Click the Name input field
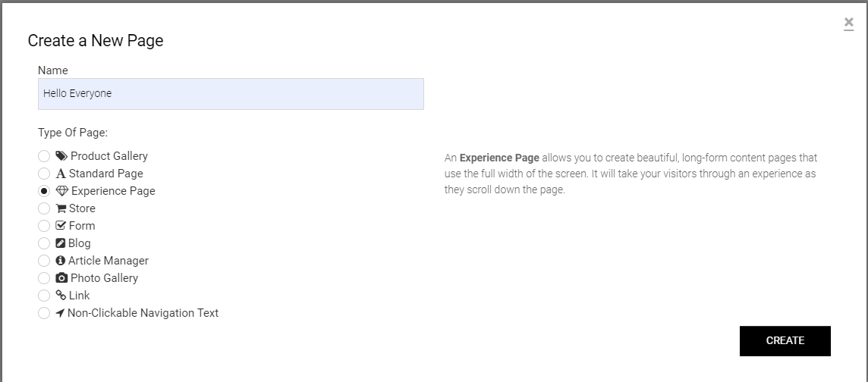 [231, 94]
